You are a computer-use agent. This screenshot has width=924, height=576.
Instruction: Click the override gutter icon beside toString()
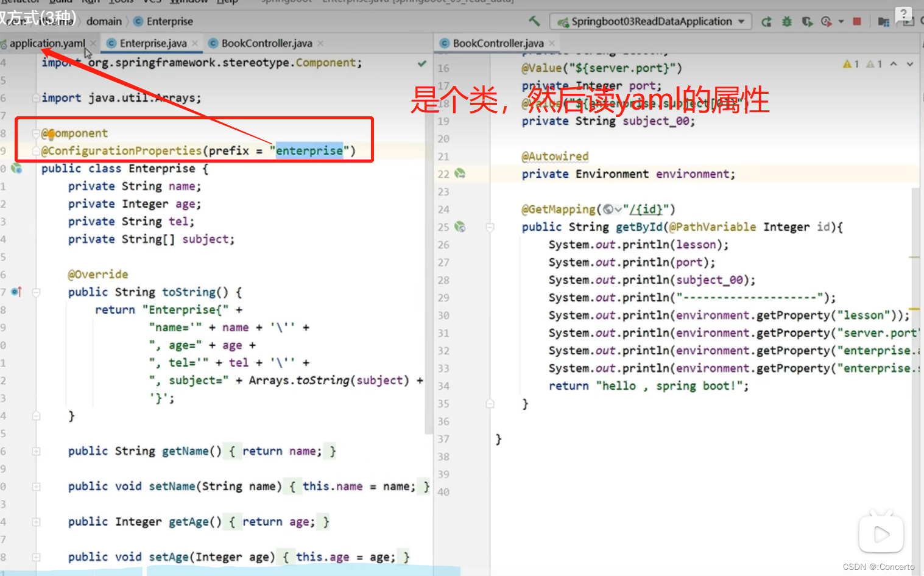click(16, 292)
